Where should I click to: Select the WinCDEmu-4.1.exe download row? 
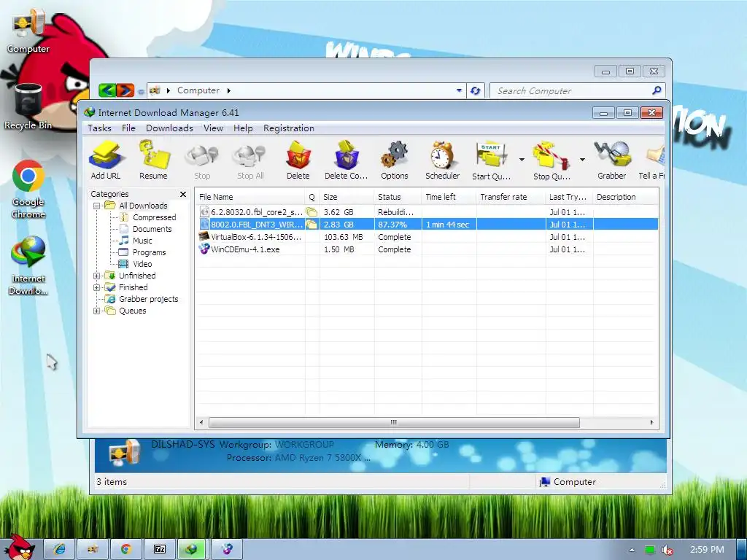click(x=427, y=249)
